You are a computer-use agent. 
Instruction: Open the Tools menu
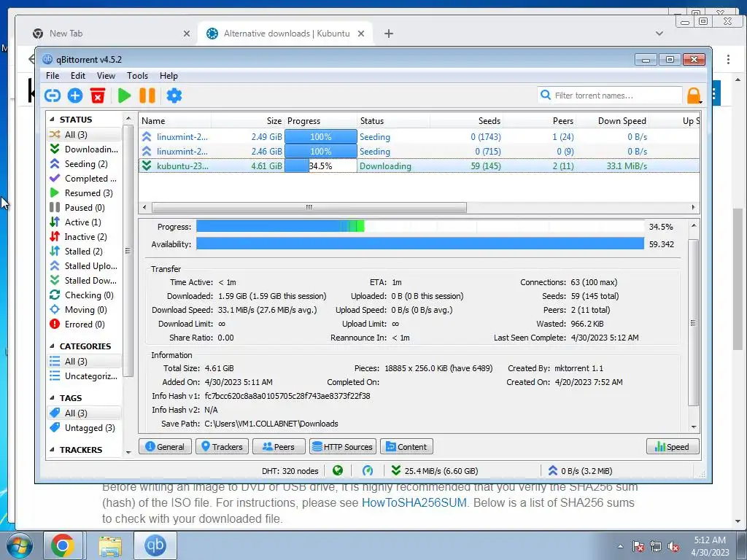coord(137,76)
